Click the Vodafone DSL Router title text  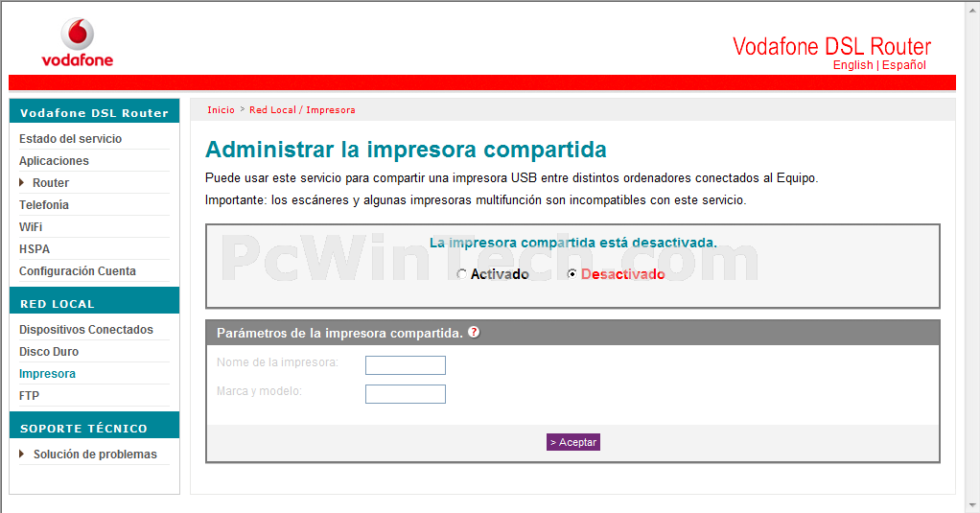click(x=832, y=46)
